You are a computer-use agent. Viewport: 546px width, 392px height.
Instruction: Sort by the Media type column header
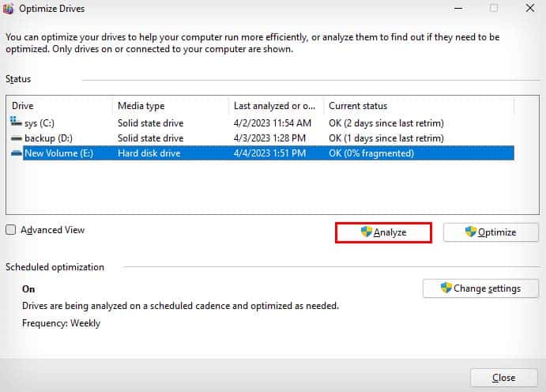tap(171, 106)
